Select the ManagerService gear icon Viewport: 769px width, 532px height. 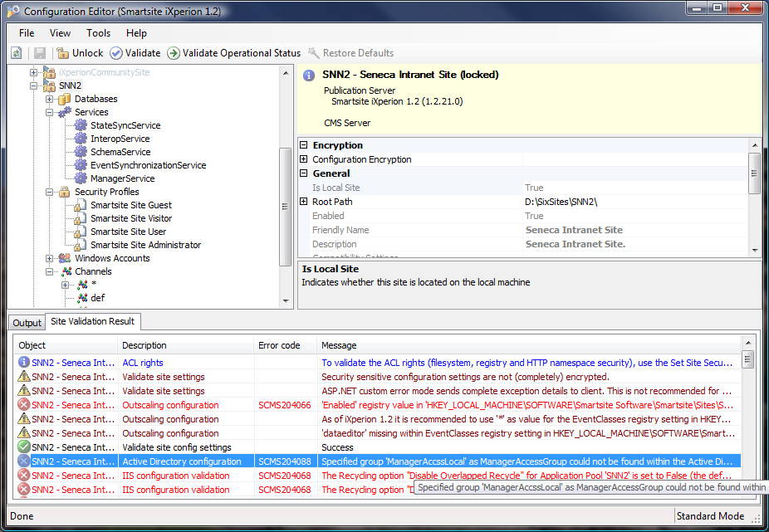[81, 178]
